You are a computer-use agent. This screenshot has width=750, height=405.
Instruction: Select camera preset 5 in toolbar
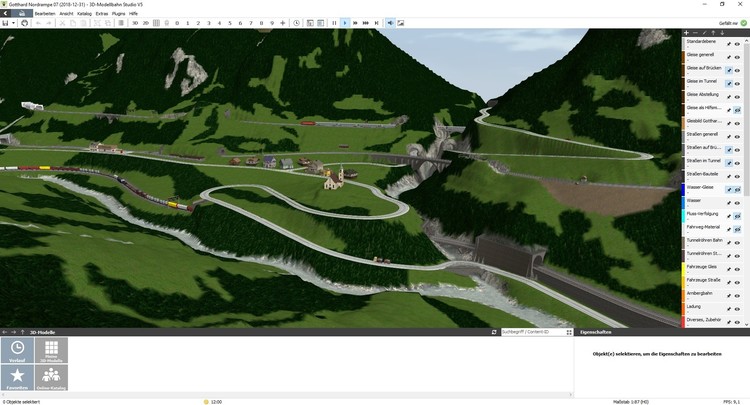click(x=230, y=23)
